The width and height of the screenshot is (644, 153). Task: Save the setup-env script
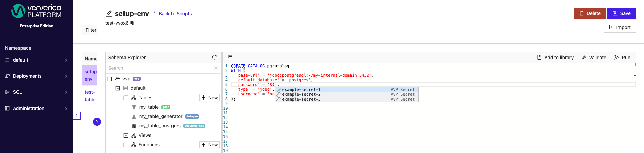click(x=622, y=13)
